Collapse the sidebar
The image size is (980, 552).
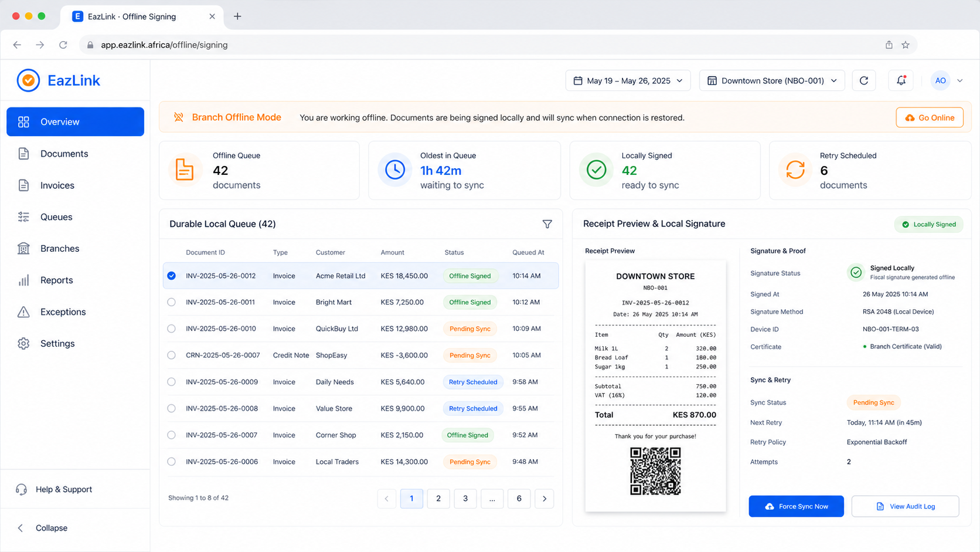[x=42, y=528]
